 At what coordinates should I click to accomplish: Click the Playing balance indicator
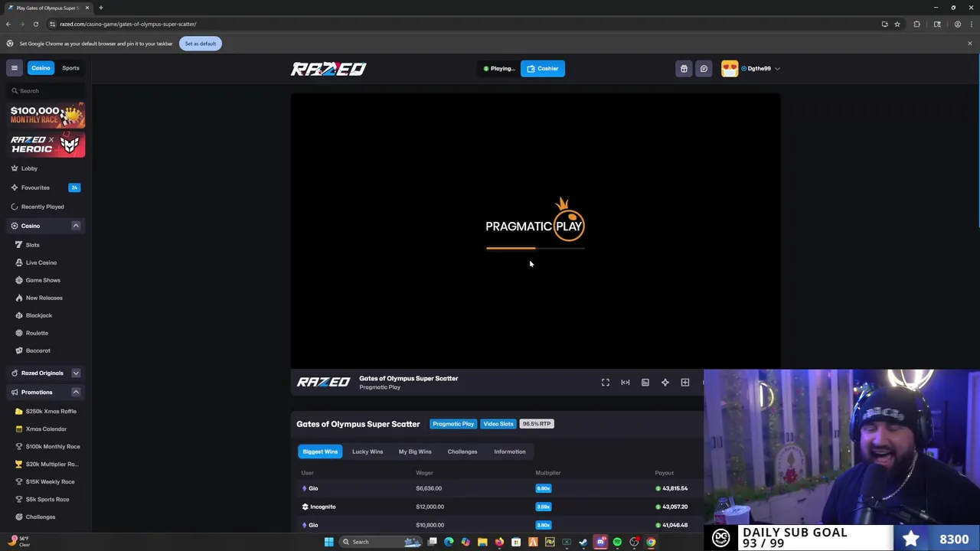498,69
